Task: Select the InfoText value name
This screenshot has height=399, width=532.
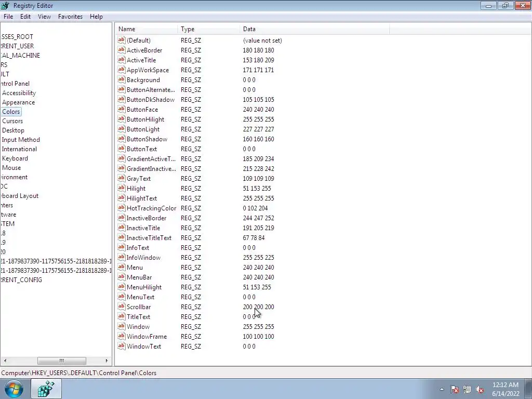Action: pos(138,248)
